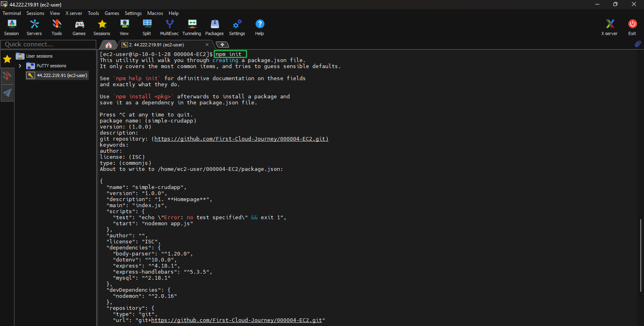
Task: Click the "express": "^4.18.1" line
Action: point(147,266)
